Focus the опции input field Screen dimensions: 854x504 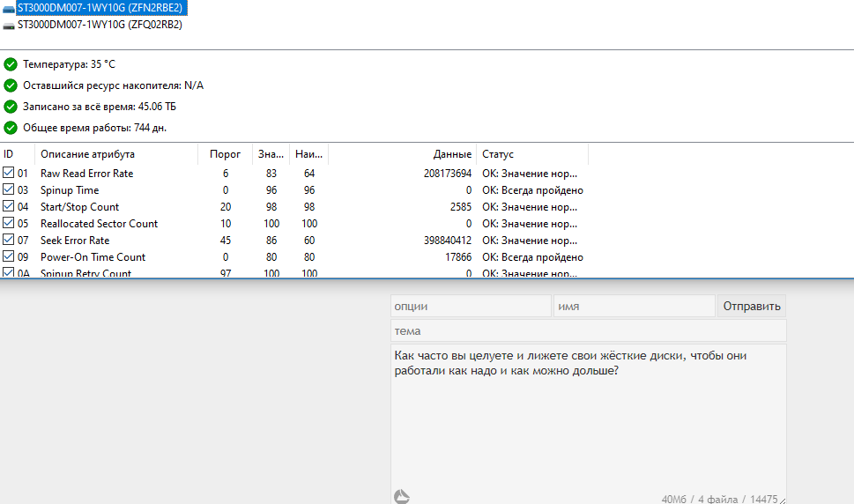pyautogui.click(x=472, y=307)
